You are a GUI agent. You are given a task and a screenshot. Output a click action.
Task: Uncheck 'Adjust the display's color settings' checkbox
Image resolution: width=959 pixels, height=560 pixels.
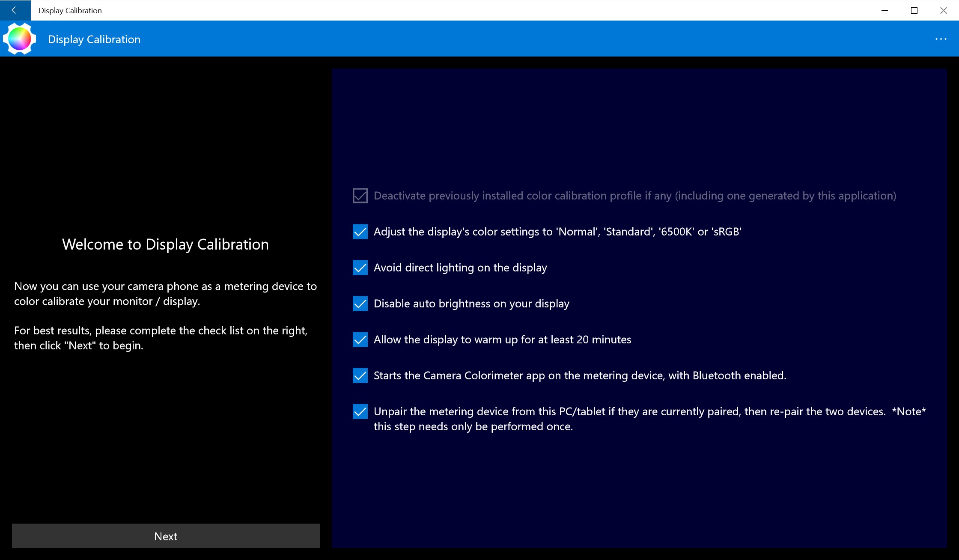(360, 232)
